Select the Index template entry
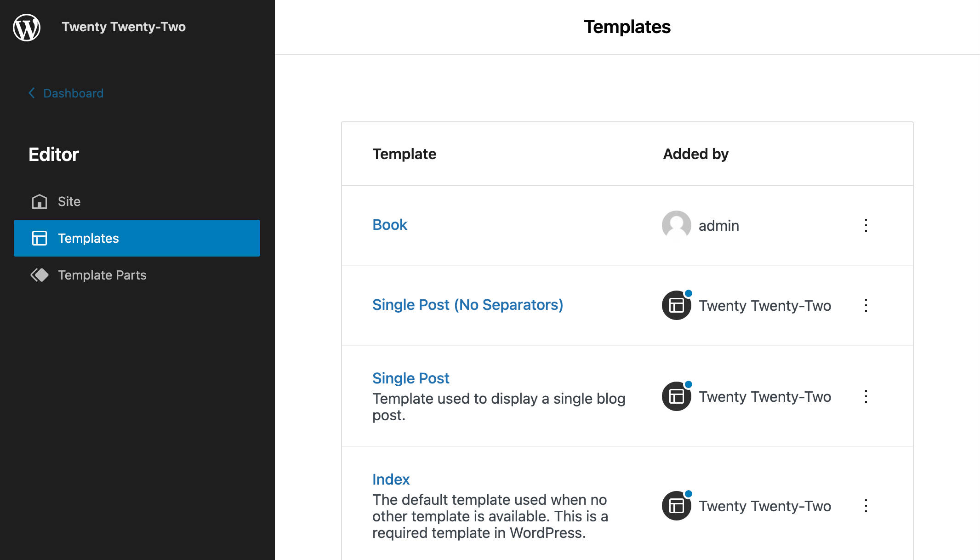The image size is (980, 560). 390,479
